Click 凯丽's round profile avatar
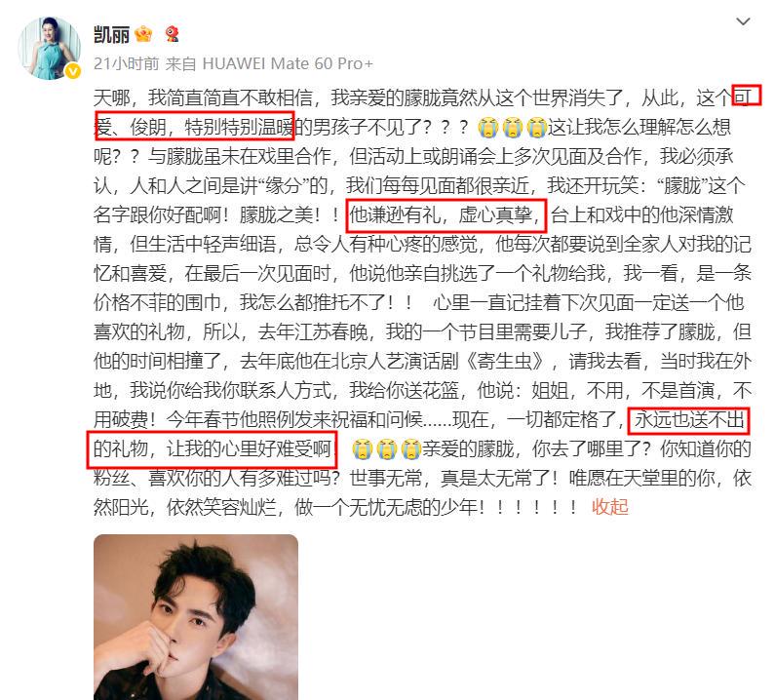Viewport: 775px width, 700px height. (x=49, y=48)
